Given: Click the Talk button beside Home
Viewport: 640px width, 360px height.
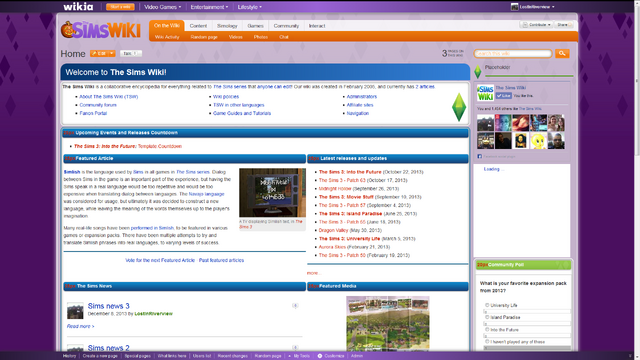Looking at the screenshot, I should 130,53.
